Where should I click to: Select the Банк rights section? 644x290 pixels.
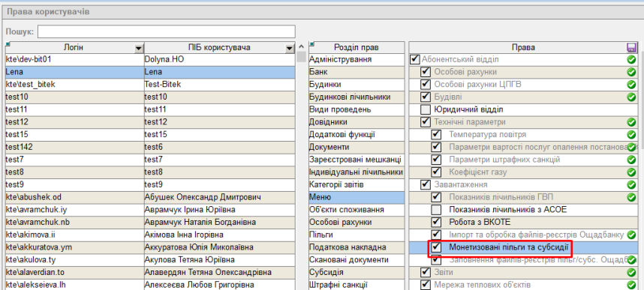(x=357, y=72)
